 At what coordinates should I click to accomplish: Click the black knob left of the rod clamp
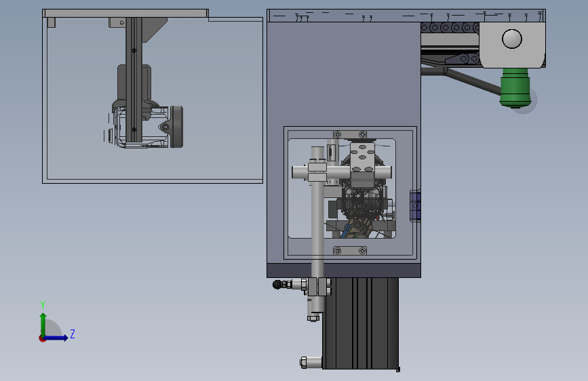(277, 285)
